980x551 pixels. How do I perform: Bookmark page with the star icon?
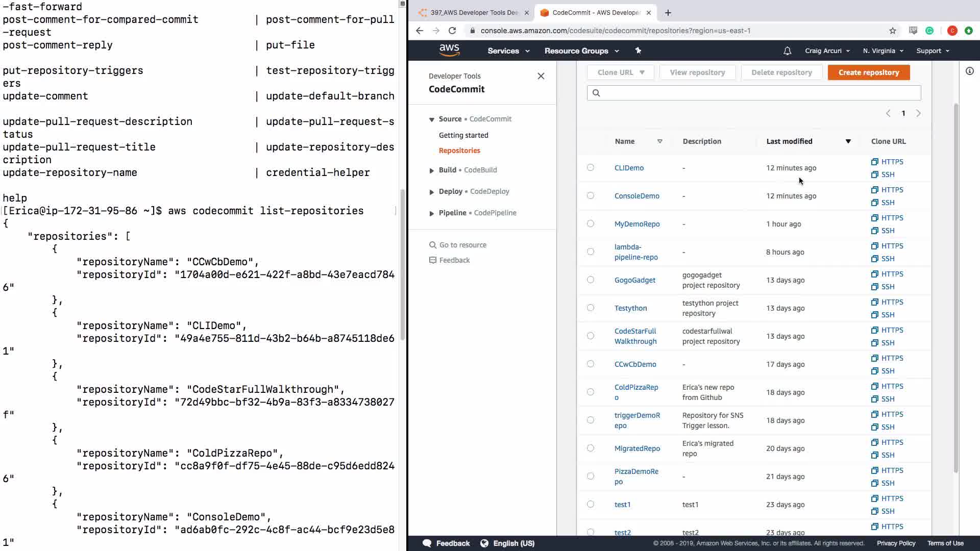pyautogui.click(x=892, y=31)
